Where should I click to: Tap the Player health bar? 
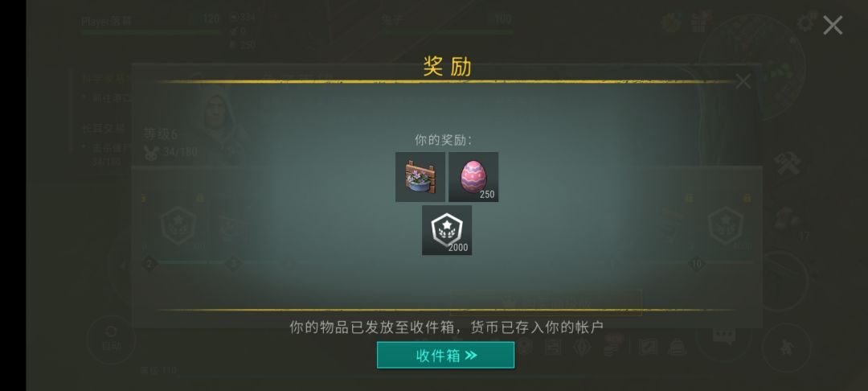pyautogui.click(x=150, y=32)
